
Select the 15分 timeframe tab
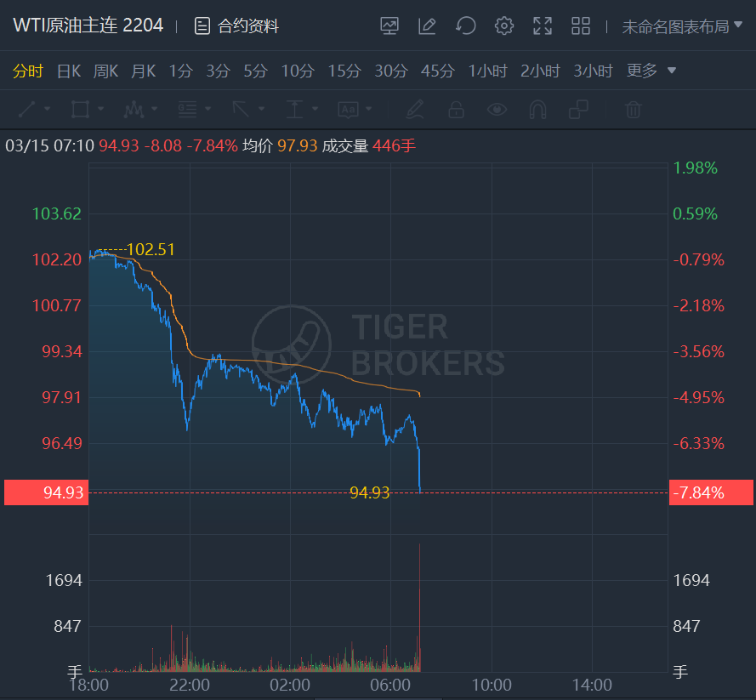(x=344, y=71)
